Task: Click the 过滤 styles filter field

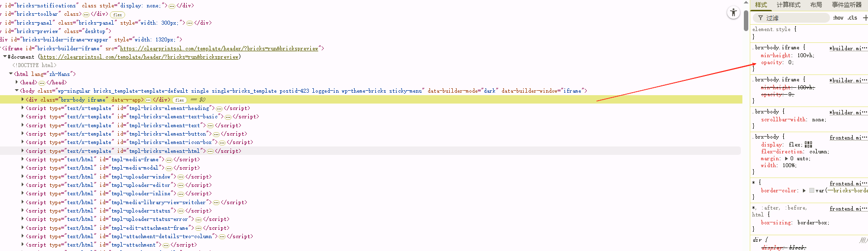Action: [792, 18]
